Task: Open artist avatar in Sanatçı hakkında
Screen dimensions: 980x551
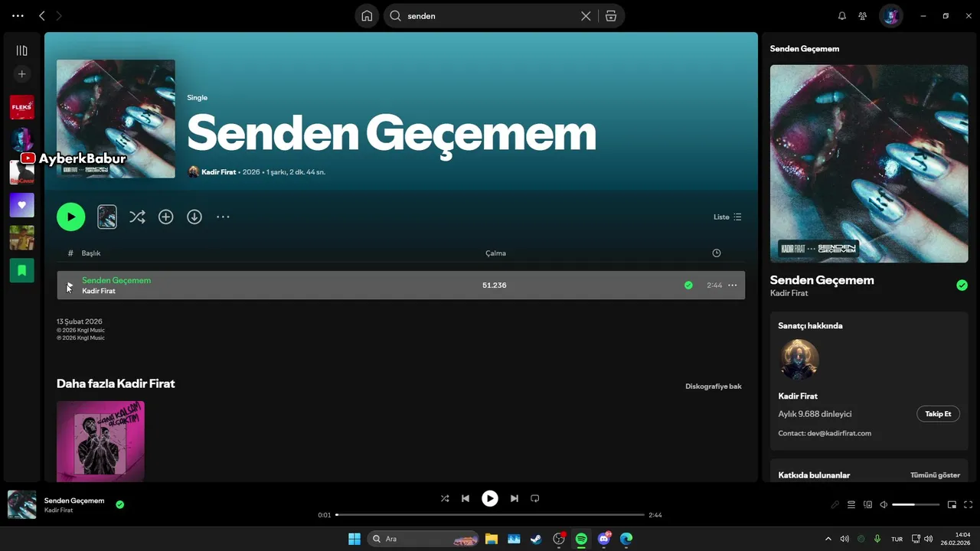Action: pyautogui.click(x=799, y=359)
